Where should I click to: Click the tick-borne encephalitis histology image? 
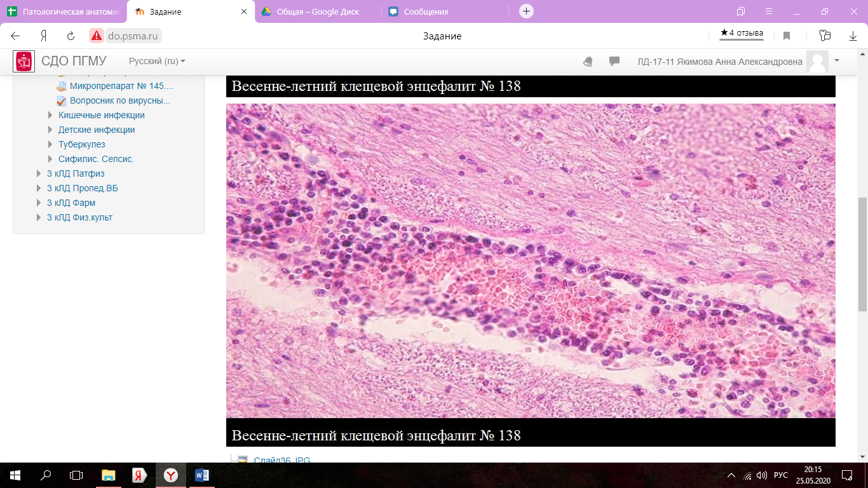[x=531, y=261]
